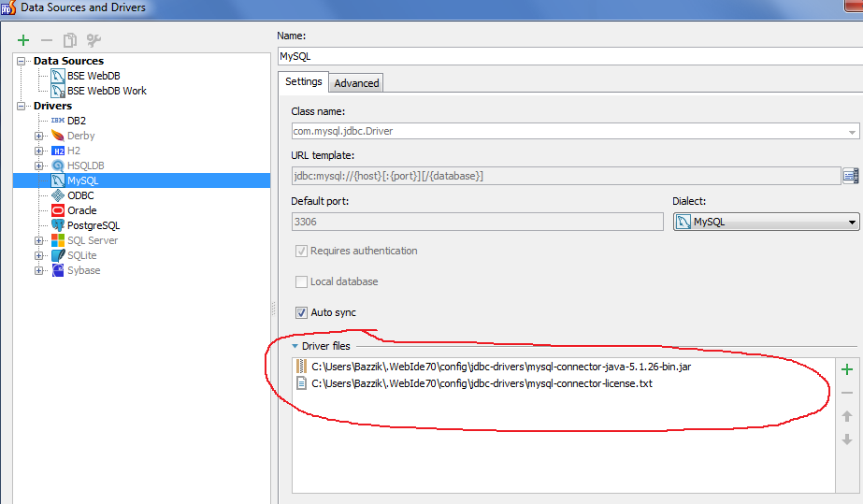Switch to the Settings tab
This screenshot has width=863, height=504.
(x=303, y=81)
